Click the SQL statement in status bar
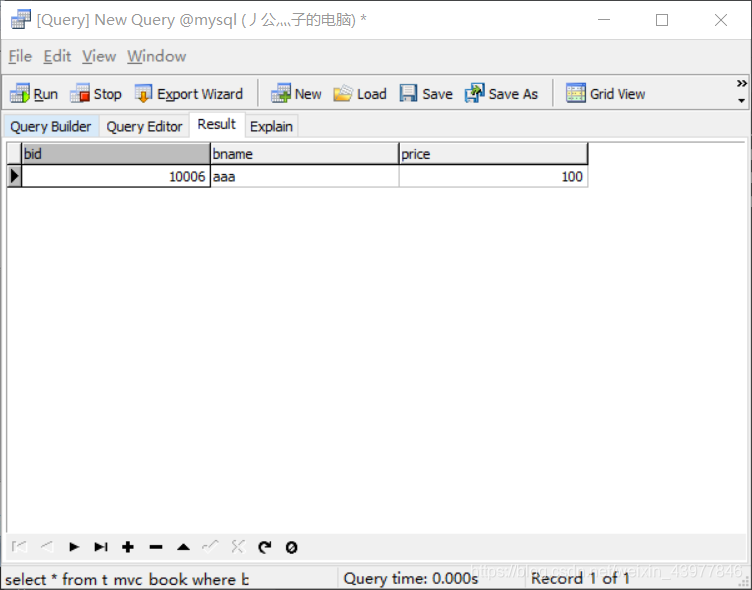This screenshot has width=752, height=590. (x=127, y=579)
